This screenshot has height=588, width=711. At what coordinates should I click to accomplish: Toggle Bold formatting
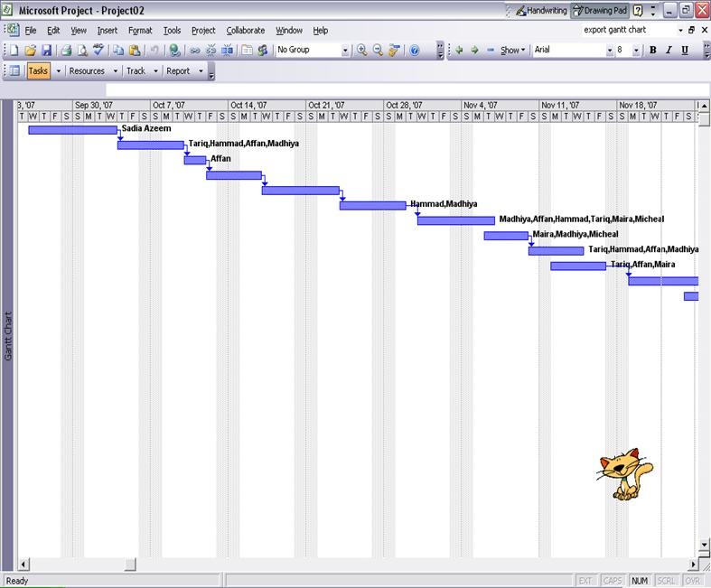(653, 50)
